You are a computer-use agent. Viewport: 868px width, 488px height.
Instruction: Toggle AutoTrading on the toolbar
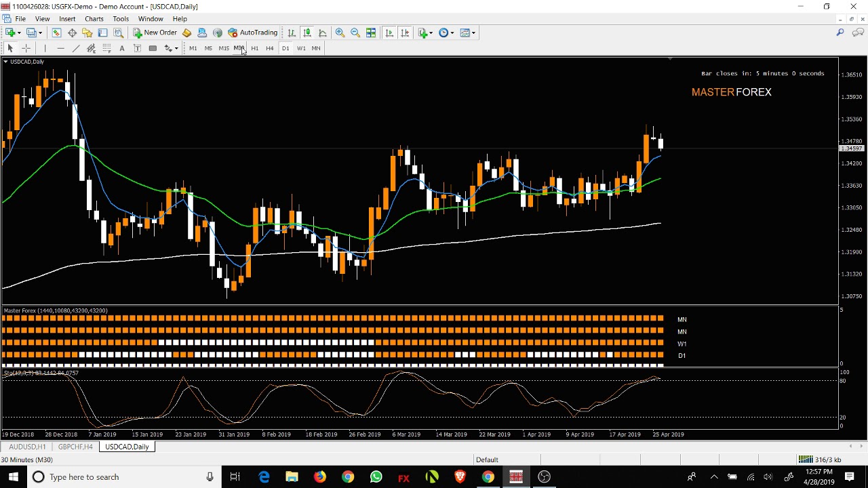pyautogui.click(x=253, y=33)
